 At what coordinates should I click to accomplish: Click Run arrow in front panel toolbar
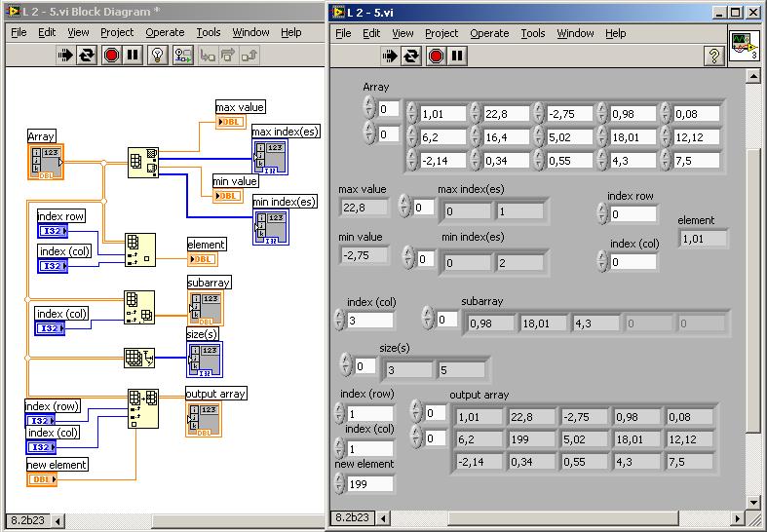(391, 57)
